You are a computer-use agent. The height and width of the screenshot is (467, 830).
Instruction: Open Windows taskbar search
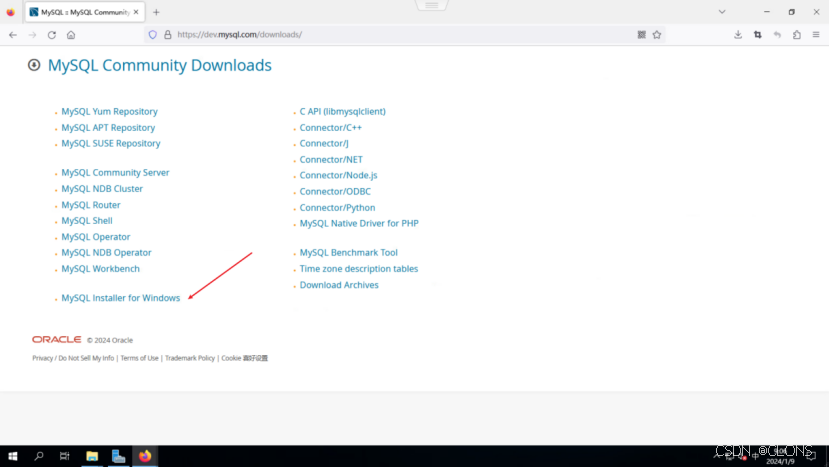(39, 456)
